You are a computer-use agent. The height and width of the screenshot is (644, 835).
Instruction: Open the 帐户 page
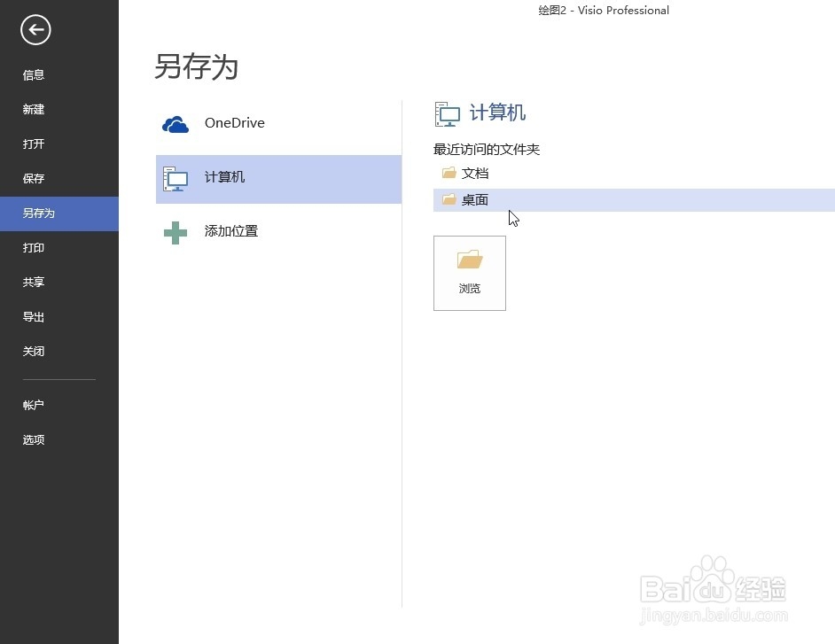pyautogui.click(x=59, y=405)
